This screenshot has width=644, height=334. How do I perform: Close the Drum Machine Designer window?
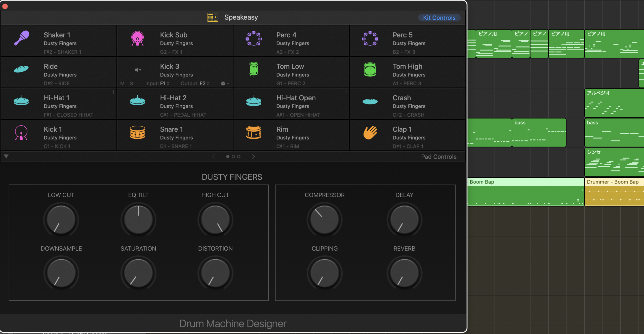5,6
